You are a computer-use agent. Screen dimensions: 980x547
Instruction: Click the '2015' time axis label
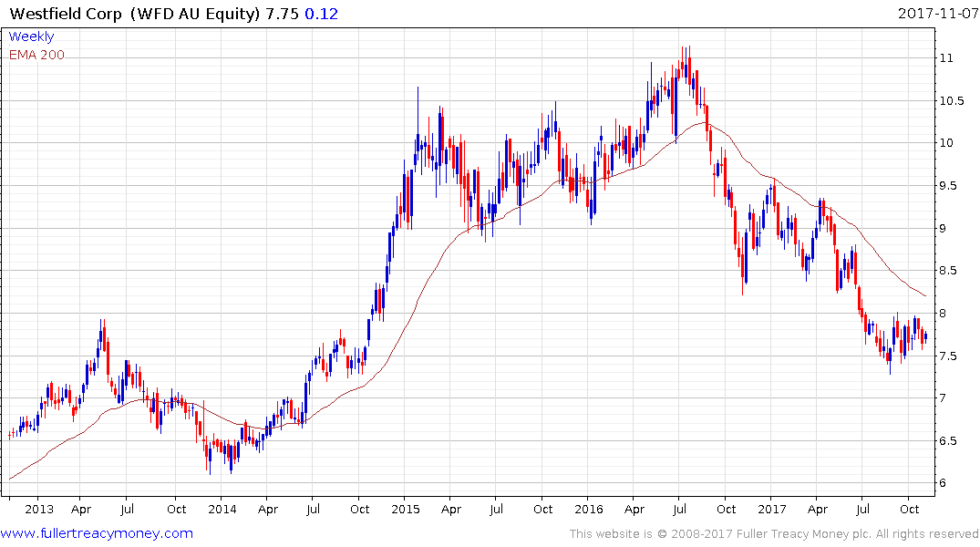point(406,510)
